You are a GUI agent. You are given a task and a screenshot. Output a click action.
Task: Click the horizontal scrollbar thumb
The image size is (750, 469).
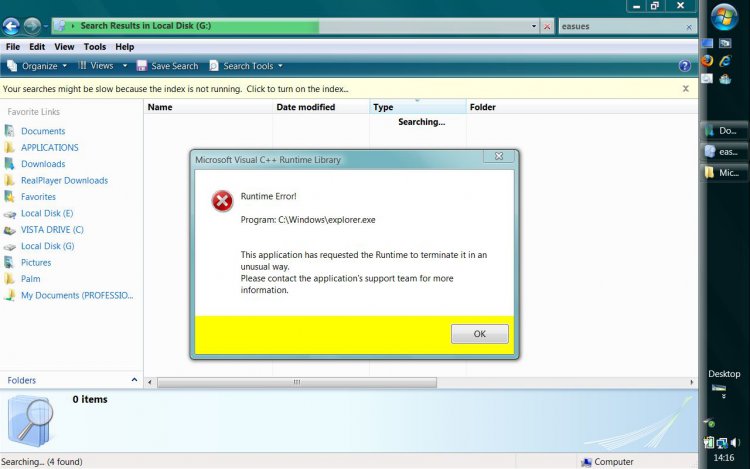coord(296,382)
